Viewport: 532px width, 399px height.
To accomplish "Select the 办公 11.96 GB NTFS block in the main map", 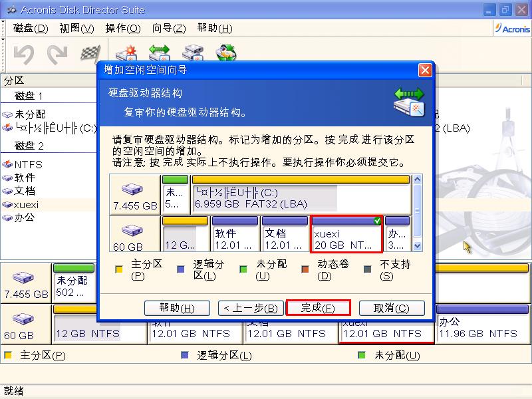I will pos(481,325).
